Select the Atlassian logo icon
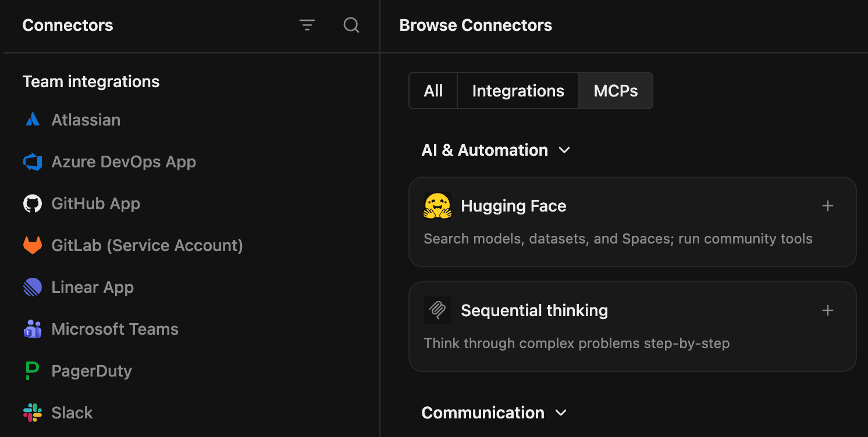Viewport: 868px width, 437px height. click(x=33, y=120)
